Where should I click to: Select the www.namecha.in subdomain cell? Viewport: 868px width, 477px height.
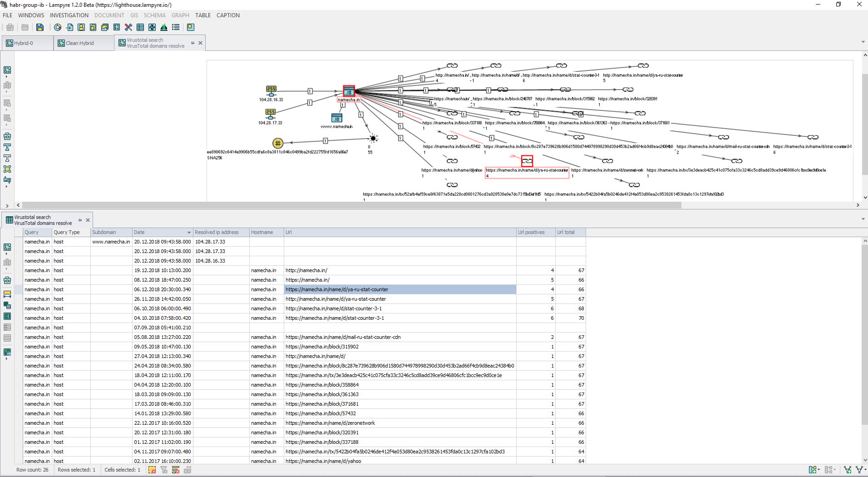[x=111, y=242]
